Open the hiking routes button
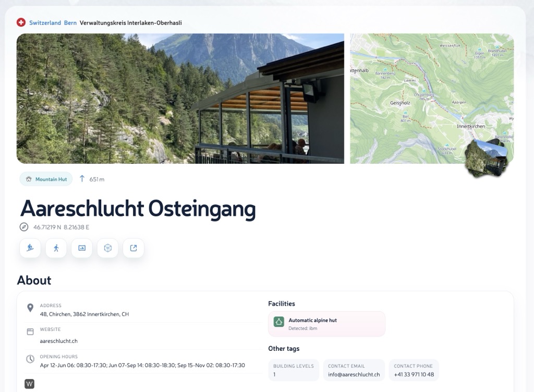Image resolution: width=534 pixels, height=392 pixels. click(x=56, y=248)
